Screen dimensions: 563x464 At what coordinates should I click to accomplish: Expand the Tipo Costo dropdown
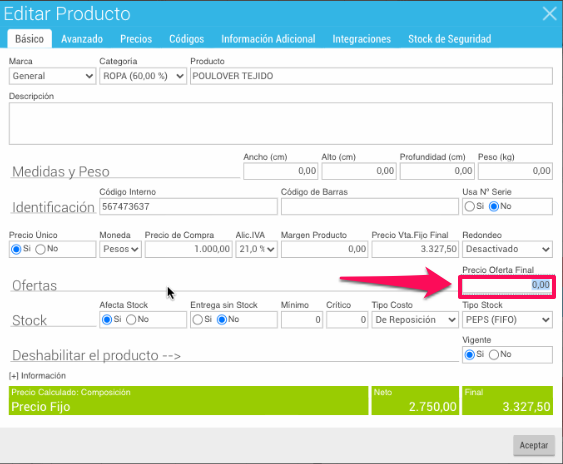click(415, 320)
